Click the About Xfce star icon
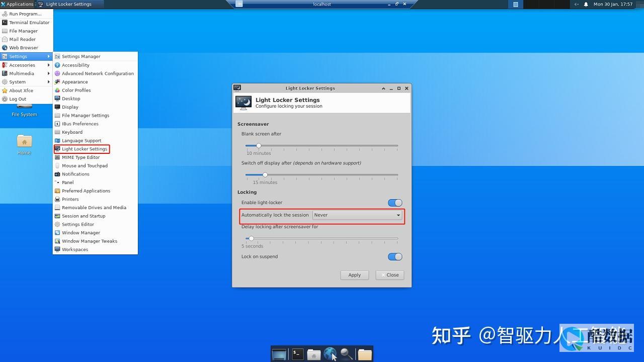644x362 pixels. pos(5,90)
